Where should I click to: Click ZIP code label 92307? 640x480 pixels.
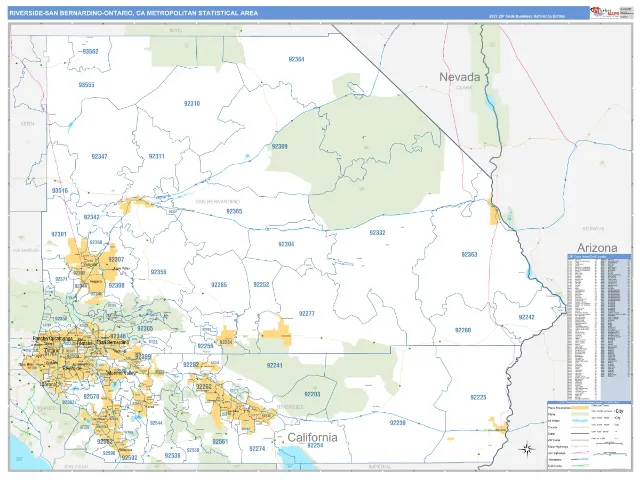116,259
